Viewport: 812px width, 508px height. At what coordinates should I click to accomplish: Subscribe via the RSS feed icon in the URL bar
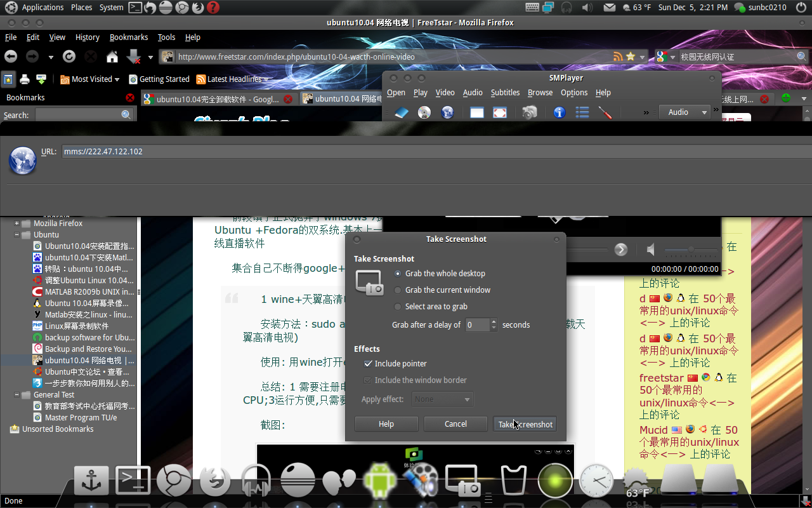(x=618, y=57)
